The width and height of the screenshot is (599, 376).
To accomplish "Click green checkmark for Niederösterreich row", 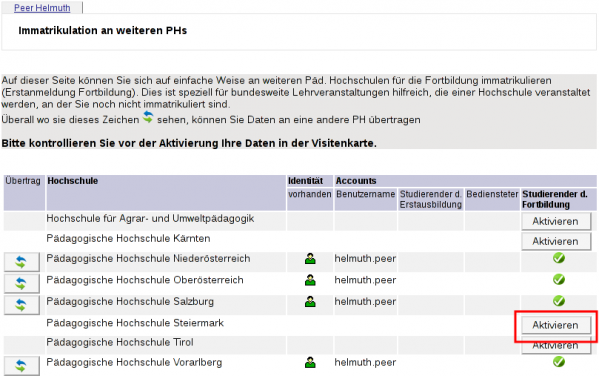I will coord(559,258).
